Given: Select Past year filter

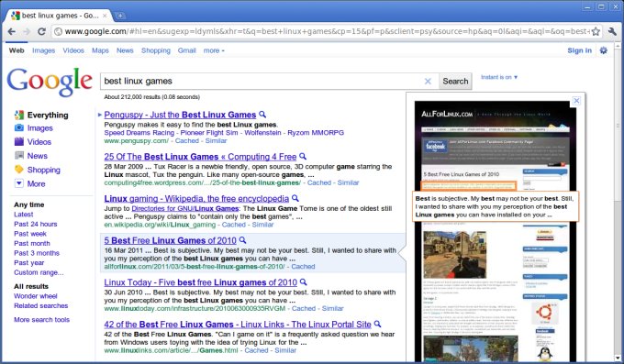Looking at the screenshot, I should pos(29,262).
